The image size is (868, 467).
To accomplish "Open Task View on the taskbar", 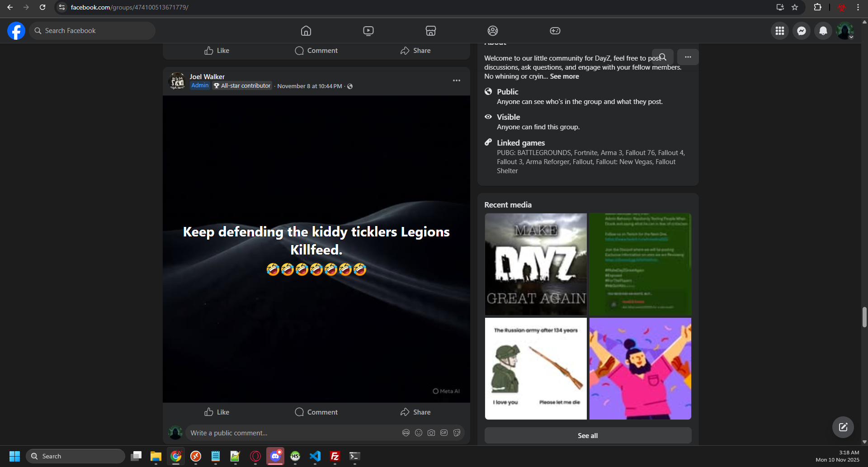I will 136,456.
